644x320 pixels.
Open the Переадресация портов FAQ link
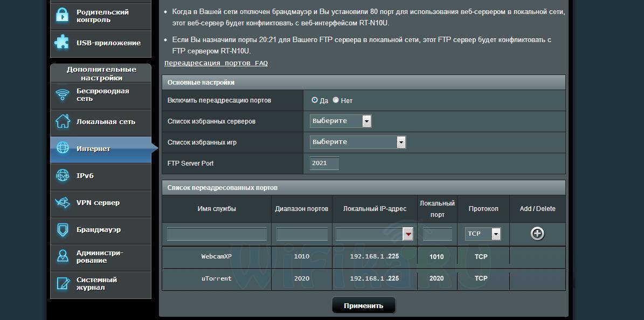pyautogui.click(x=216, y=63)
